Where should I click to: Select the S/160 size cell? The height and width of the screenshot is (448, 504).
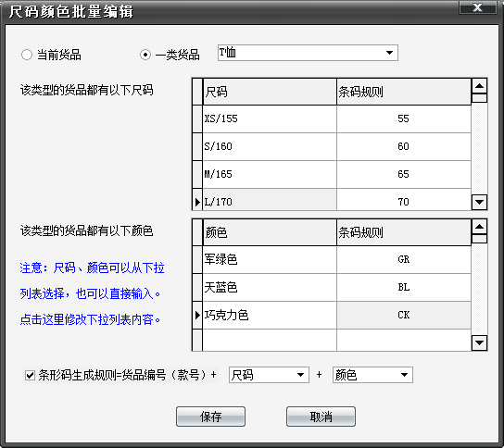coord(270,146)
